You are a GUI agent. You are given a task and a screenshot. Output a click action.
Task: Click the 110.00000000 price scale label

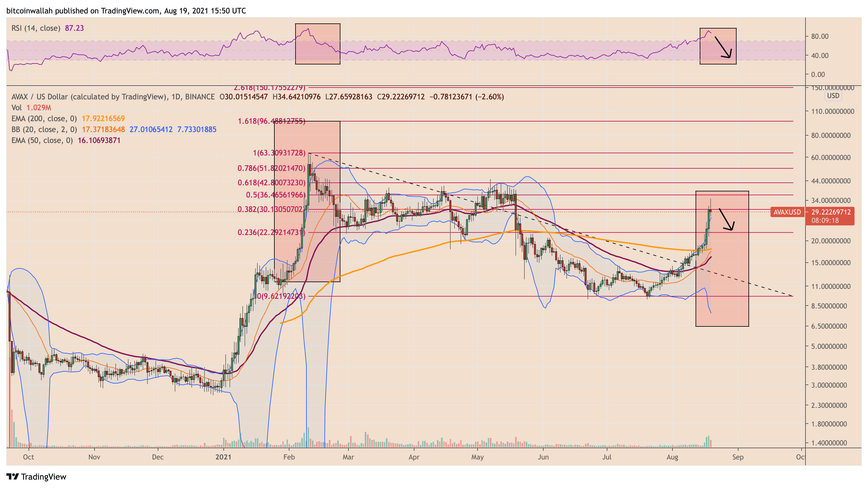[x=833, y=111]
